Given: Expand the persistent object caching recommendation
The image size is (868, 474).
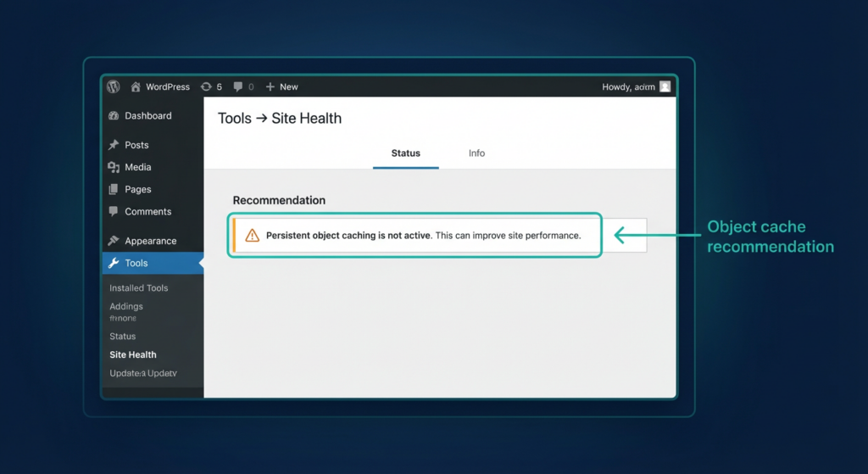Looking at the screenshot, I should (423, 236).
